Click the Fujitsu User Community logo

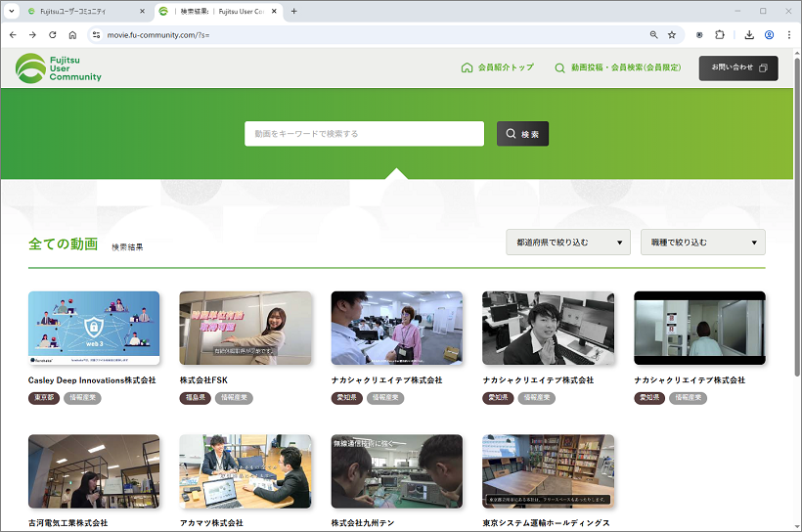point(59,68)
